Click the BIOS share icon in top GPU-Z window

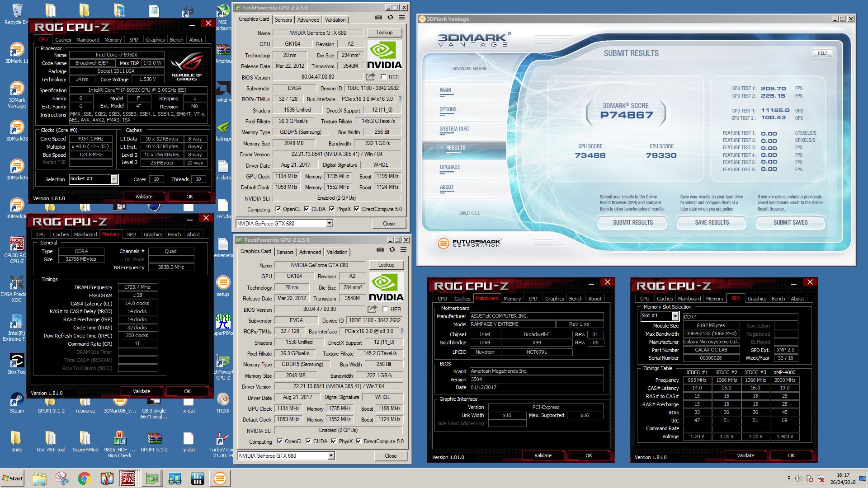(x=370, y=77)
